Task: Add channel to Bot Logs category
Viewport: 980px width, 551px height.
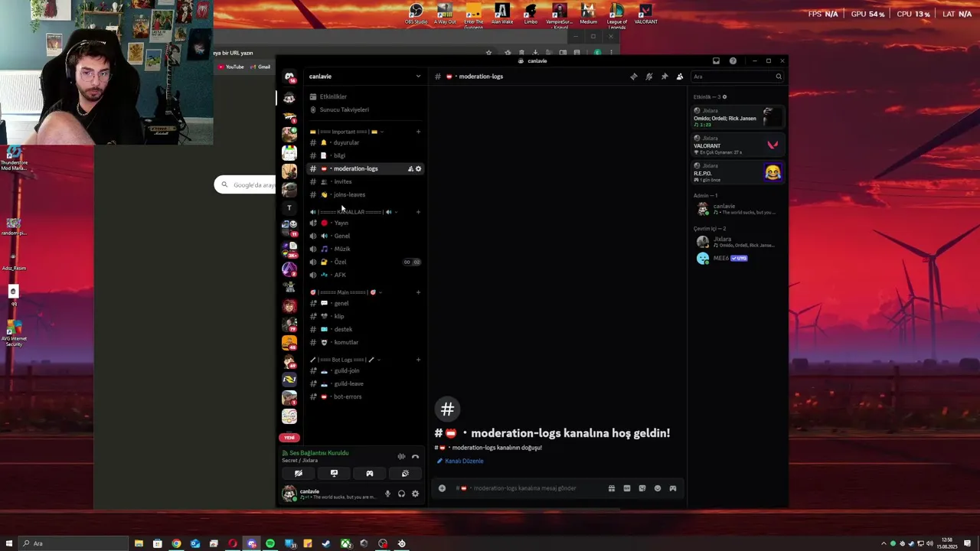Action: pyautogui.click(x=418, y=360)
